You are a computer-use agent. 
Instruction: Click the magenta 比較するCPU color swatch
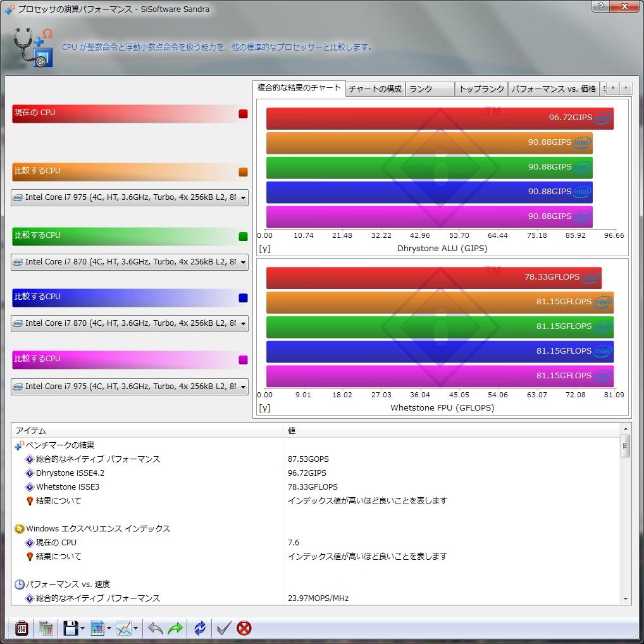tap(243, 360)
